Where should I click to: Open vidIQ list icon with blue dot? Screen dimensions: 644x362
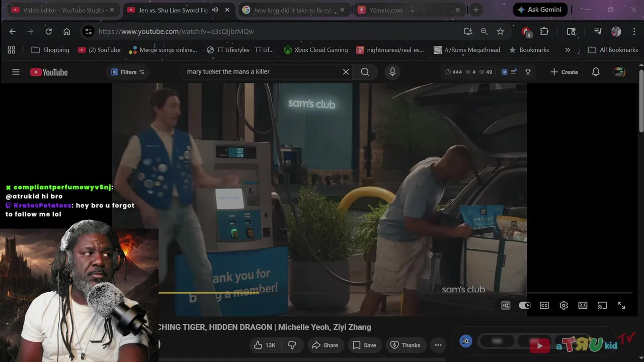(514, 72)
